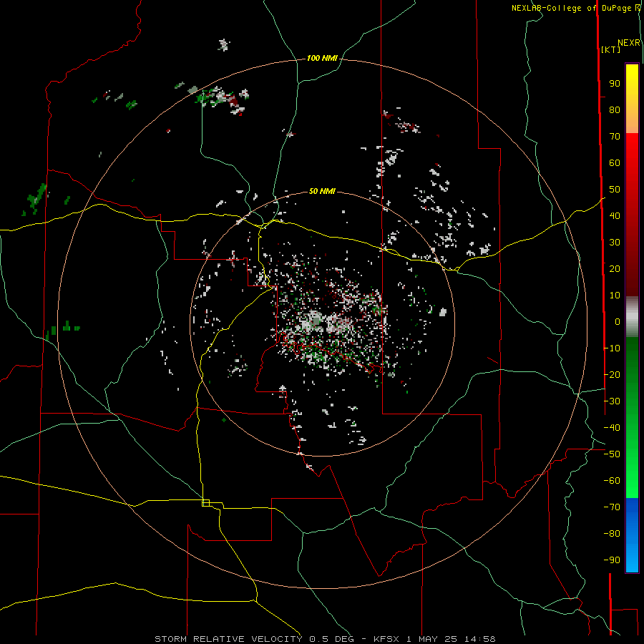Click the 1 MAY 25 date text
Image resolution: width=644 pixels, height=644 pixels.
pos(432,639)
